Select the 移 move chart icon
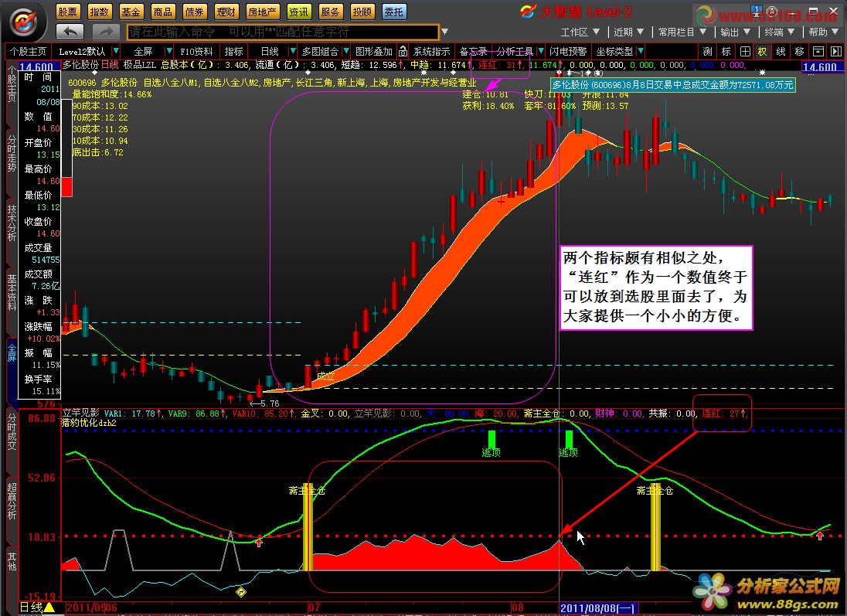The height and width of the screenshot is (616, 847). point(799,51)
